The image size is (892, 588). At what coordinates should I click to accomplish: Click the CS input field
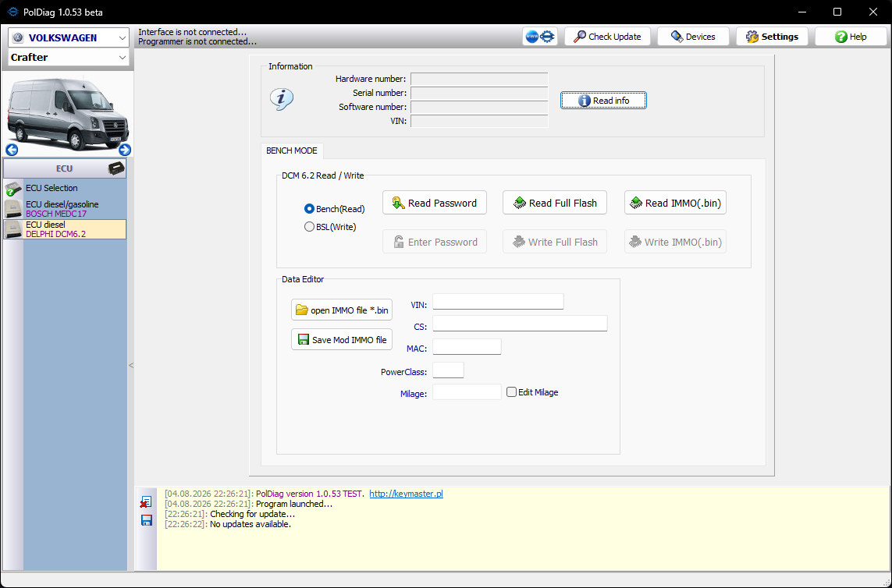point(520,324)
